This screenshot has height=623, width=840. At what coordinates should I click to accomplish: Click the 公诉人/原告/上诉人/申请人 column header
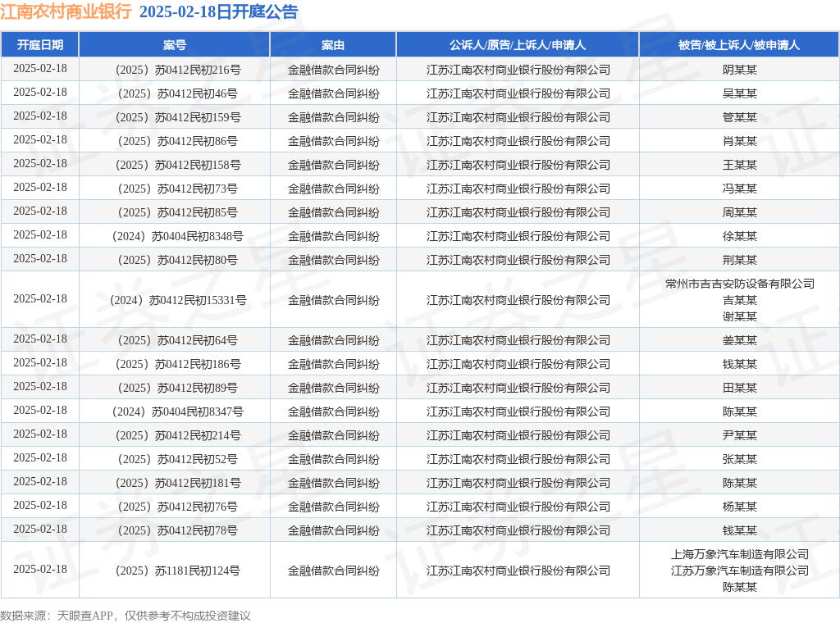pos(518,45)
